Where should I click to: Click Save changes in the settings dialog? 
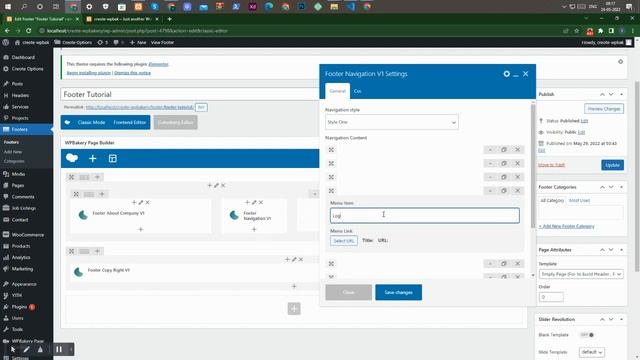point(398,293)
